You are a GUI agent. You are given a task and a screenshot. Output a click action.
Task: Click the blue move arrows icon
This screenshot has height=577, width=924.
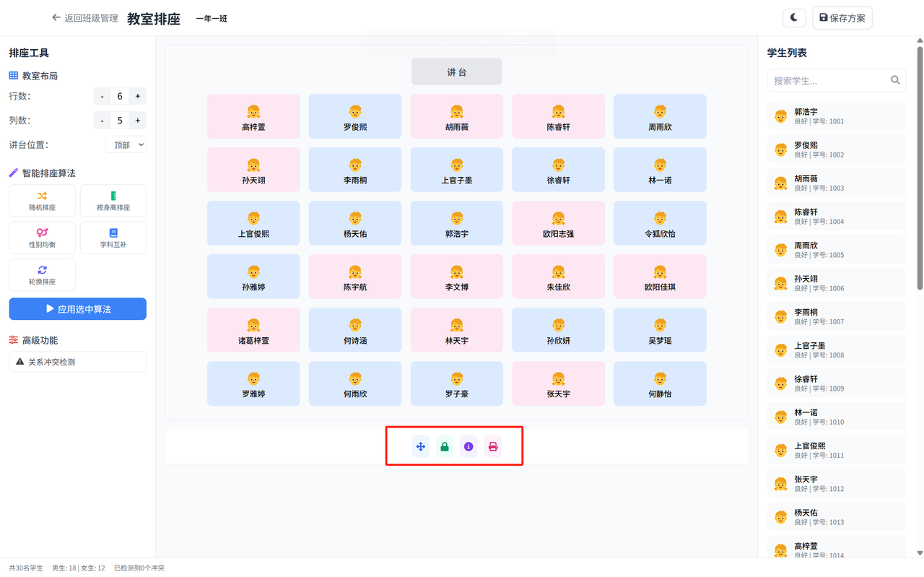(x=421, y=447)
